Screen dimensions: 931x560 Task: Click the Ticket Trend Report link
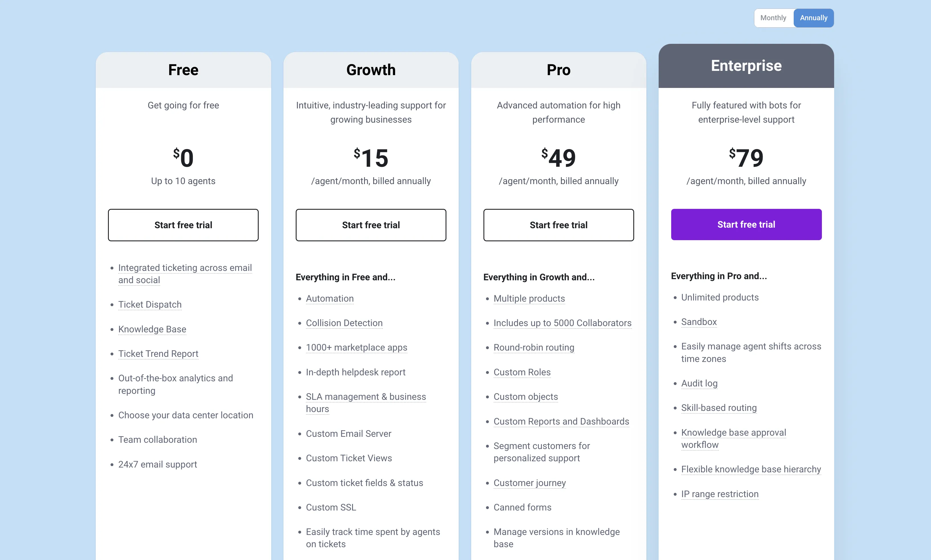[x=158, y=354]
